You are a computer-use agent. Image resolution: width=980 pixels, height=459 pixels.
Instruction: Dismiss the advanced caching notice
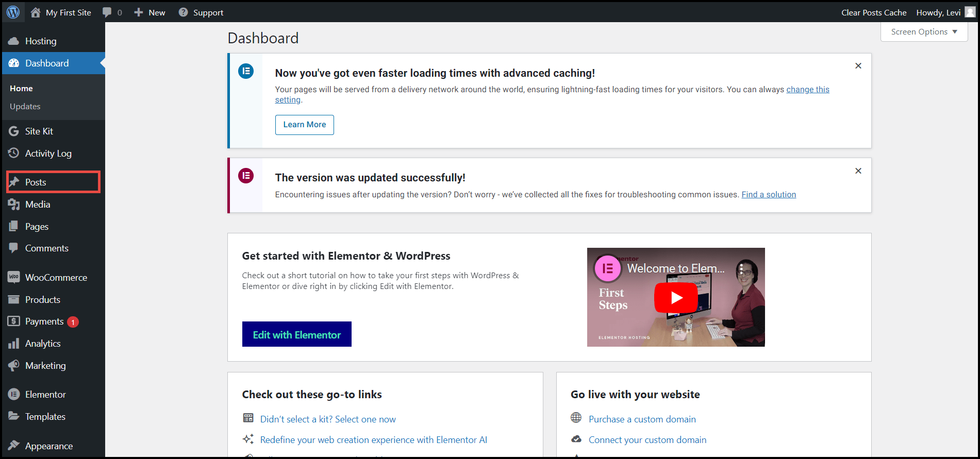pyautogui.click(x=858, y=66)
